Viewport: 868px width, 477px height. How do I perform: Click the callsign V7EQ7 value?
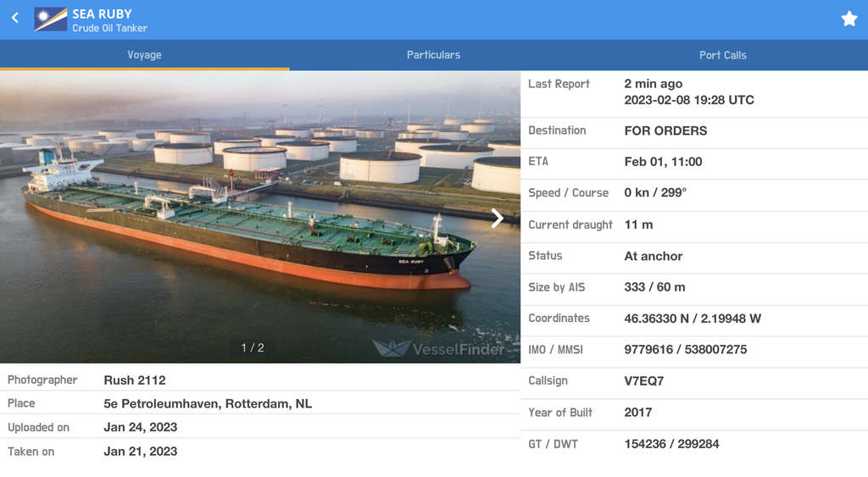(644, 381)
